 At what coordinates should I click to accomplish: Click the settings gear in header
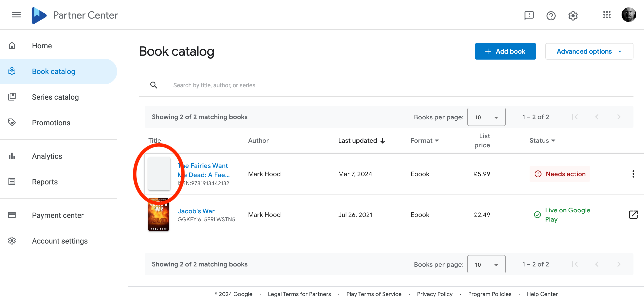573,16
